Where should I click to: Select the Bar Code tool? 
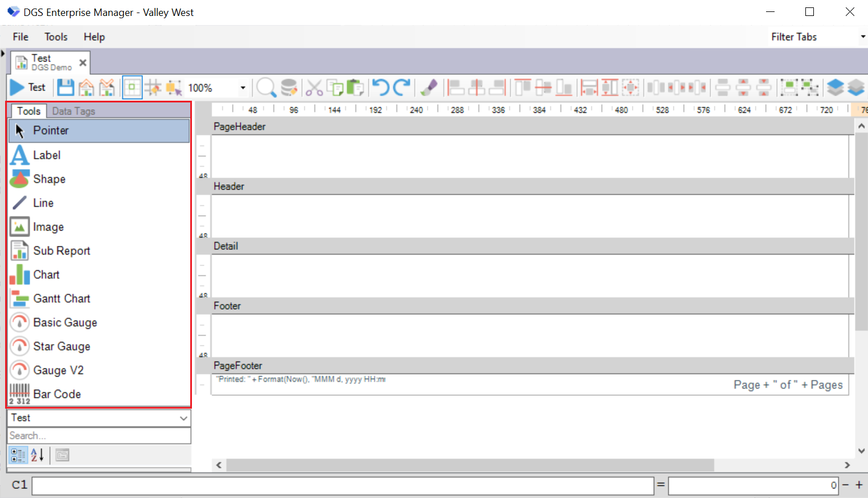[x=57, y=394]
